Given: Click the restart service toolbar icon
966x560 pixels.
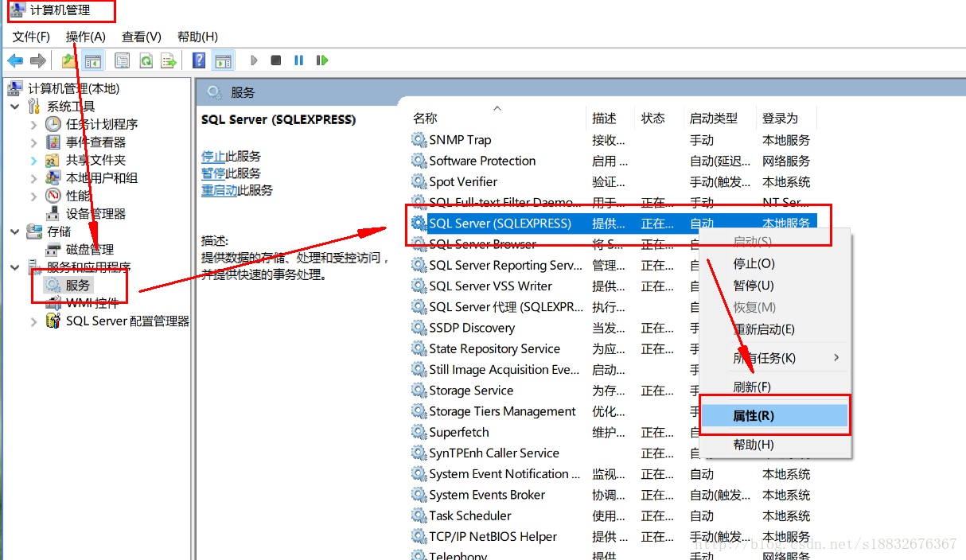Looking at the screenshot, I should (x=322, y=60).
